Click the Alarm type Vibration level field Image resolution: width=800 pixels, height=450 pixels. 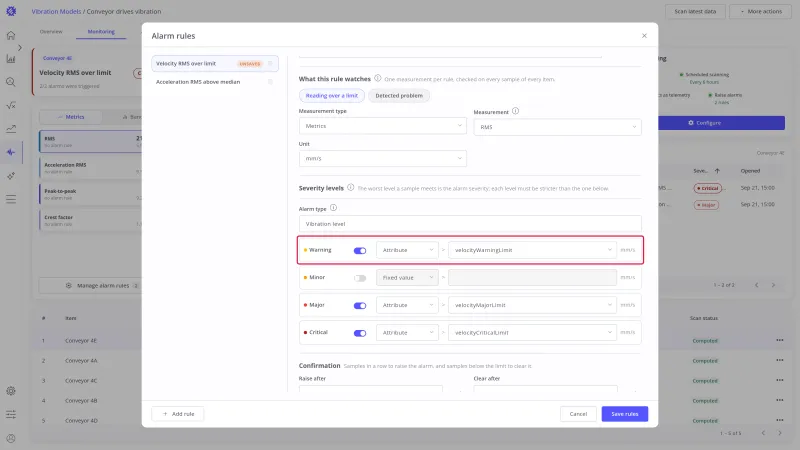pos(470,223)
